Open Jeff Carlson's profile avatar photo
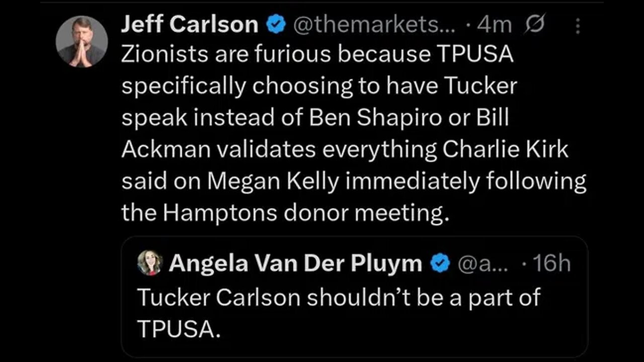The image size is (644, 362). pos(81,41)
